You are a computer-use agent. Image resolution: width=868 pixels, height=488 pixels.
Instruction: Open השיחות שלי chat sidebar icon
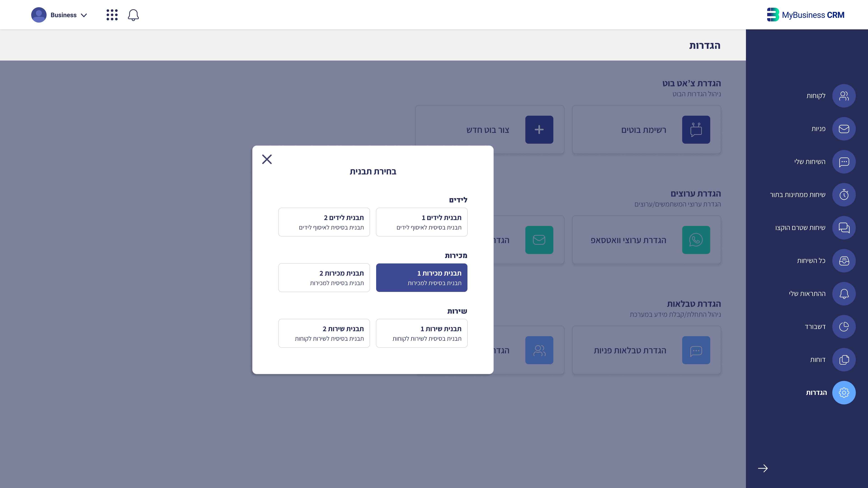click(843, 162)
